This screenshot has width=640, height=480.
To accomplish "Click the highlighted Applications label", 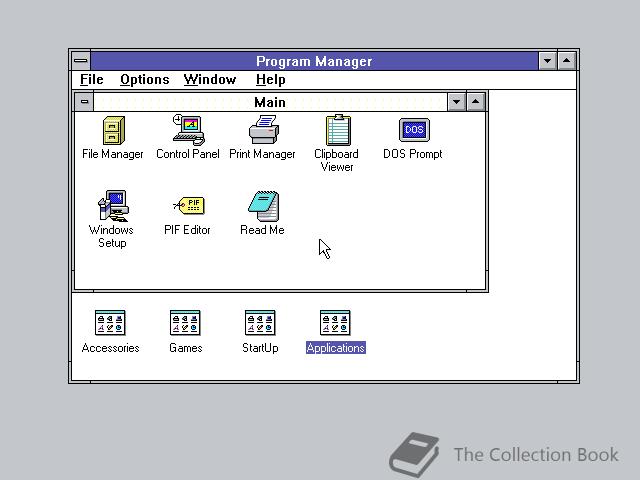I will coord(336,348).
